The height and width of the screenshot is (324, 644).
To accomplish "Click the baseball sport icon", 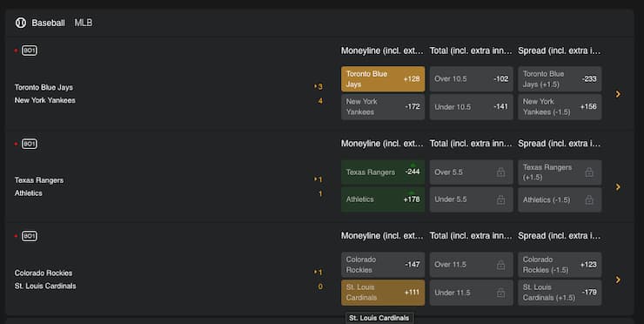I will pyautogui.click(x=21, y=23).
